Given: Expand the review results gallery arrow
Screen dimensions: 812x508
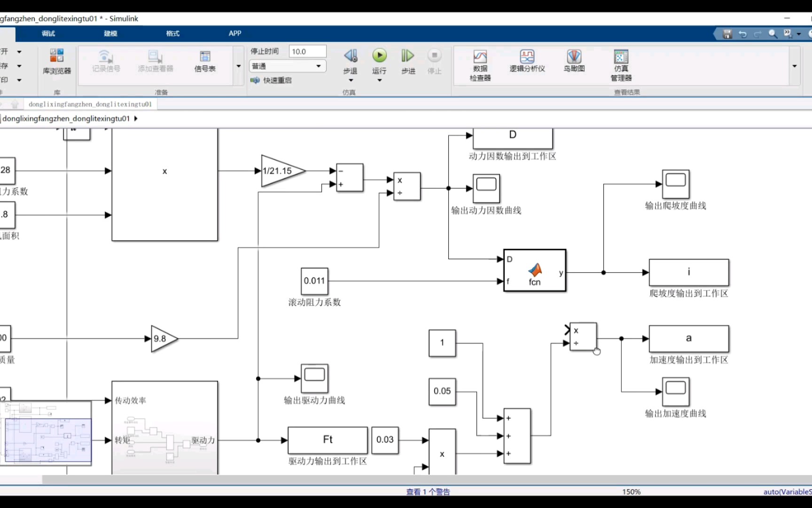Looking at the screenshot, I should point(795,66).
